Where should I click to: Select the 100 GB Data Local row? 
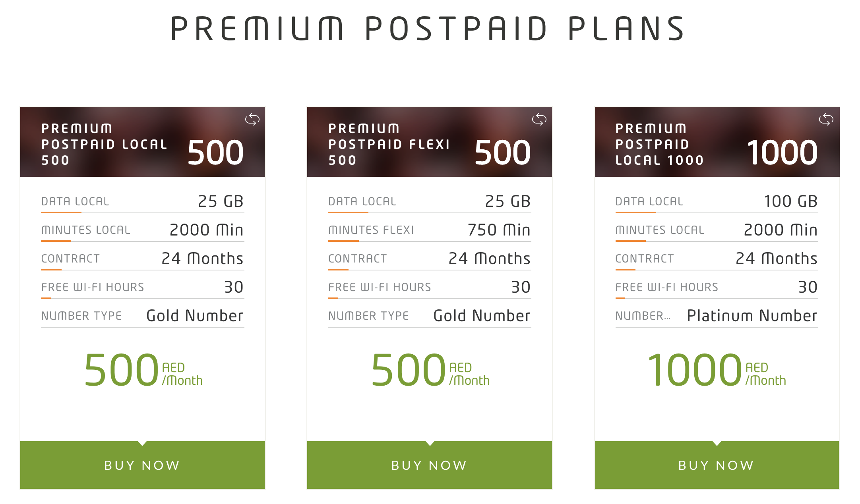click(x=717, y=201)
